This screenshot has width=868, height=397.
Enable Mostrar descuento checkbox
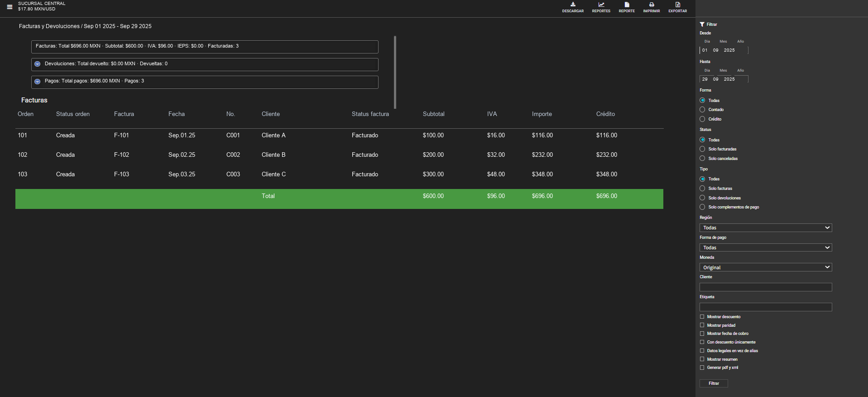pos(702,317)
